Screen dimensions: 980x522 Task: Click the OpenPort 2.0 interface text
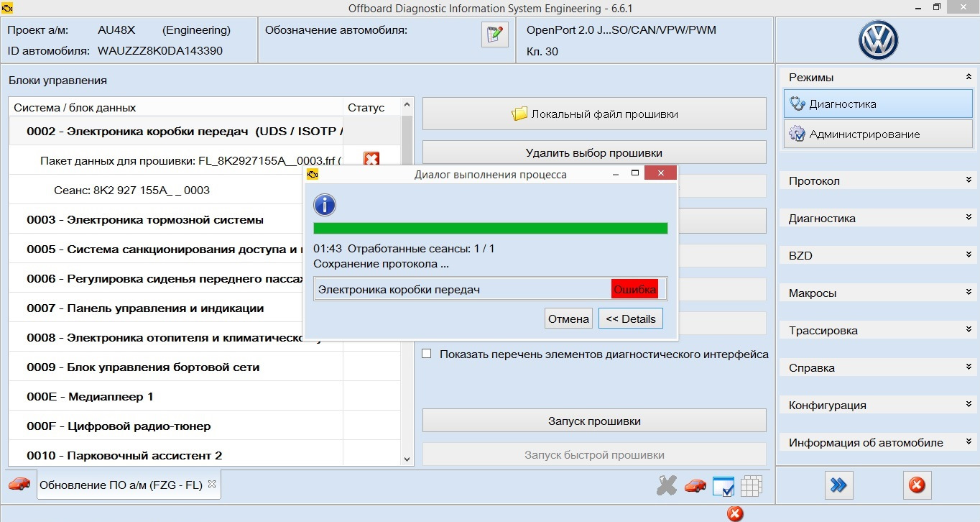pyautogui.click(x=621, y=30)
